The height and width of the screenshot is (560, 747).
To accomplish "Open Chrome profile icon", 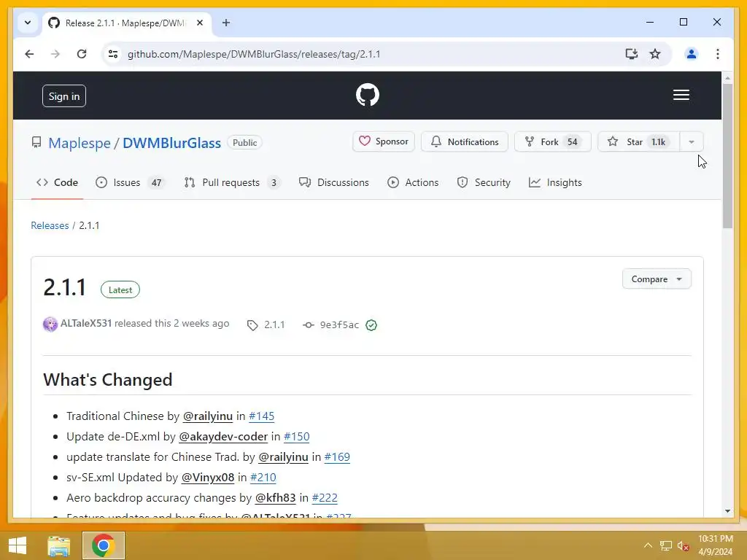I will 692,54.
